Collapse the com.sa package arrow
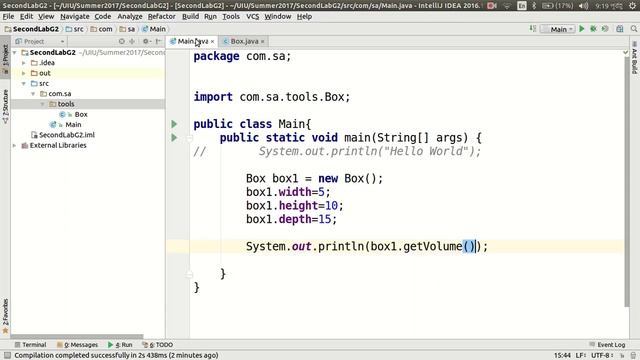This screenshot has width=640, height=360. pyautogui.click(x=33, y=94)
